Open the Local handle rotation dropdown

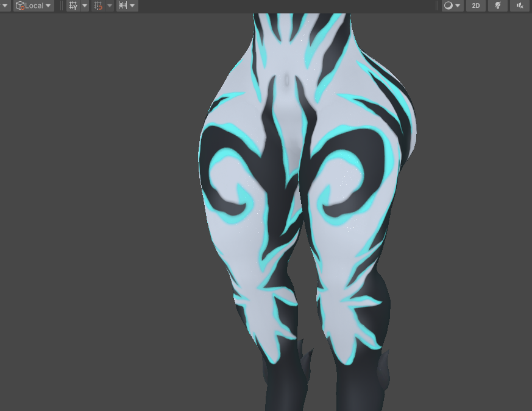pos(34,5)
